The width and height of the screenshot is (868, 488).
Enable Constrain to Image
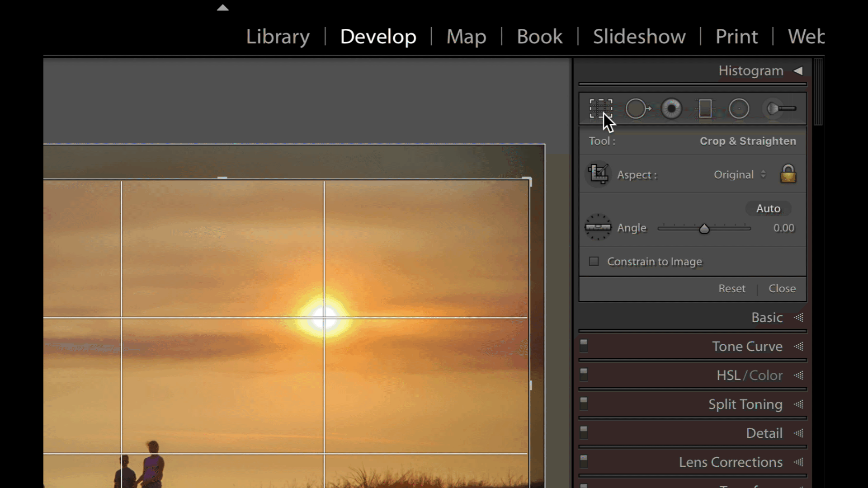(x=594, y=261)
